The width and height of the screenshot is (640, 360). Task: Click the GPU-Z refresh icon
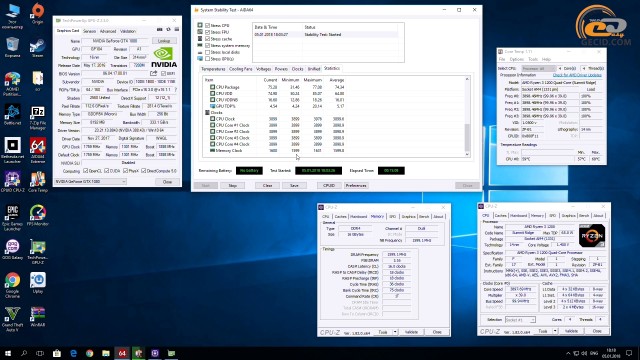click(x=168, y=30)
